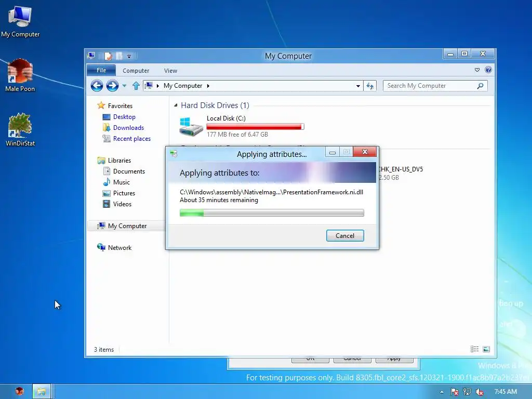The width and height of the screenshot is (532, 399).
Task: Go up one folder level
Action: pos(136,86)
